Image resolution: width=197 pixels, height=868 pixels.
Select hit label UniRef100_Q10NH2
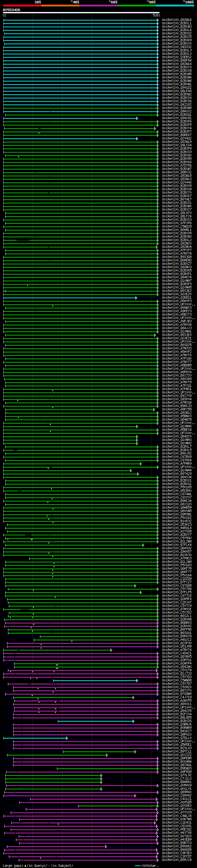[177, 443]
